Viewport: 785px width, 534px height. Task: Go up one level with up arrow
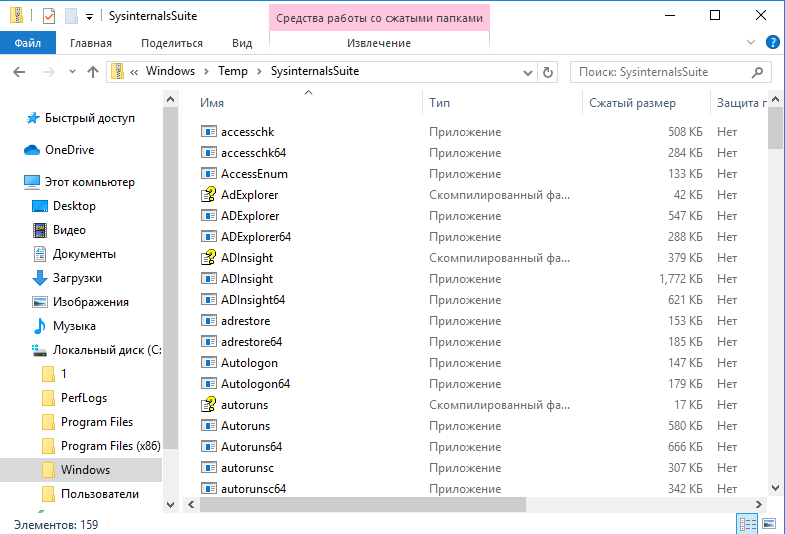point(93,72)
